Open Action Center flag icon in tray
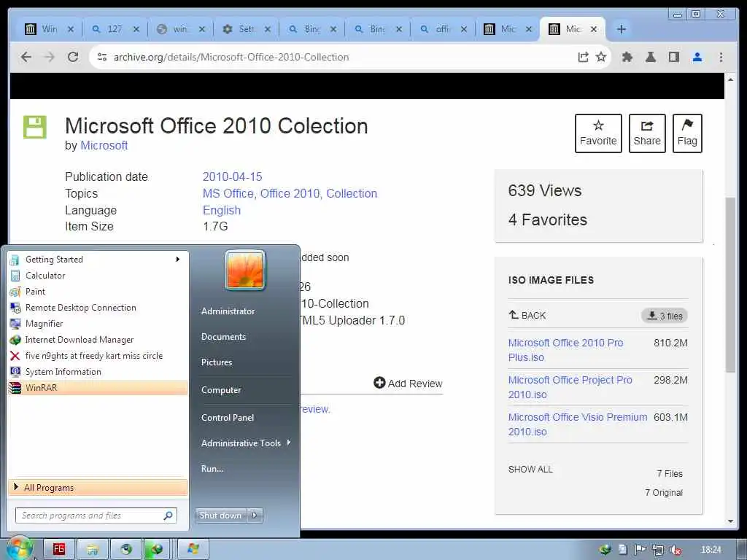Image resolution: width=747 pixels, height=560 pixels. coord(640,550)
